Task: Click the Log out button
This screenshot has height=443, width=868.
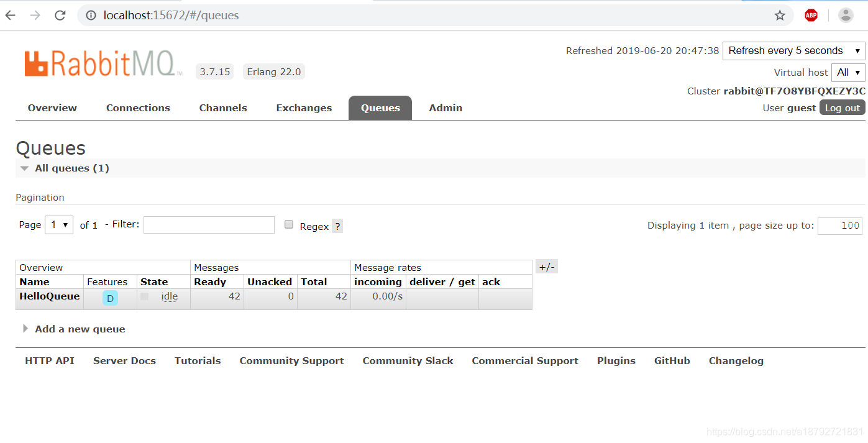Action: pos(843,107)
